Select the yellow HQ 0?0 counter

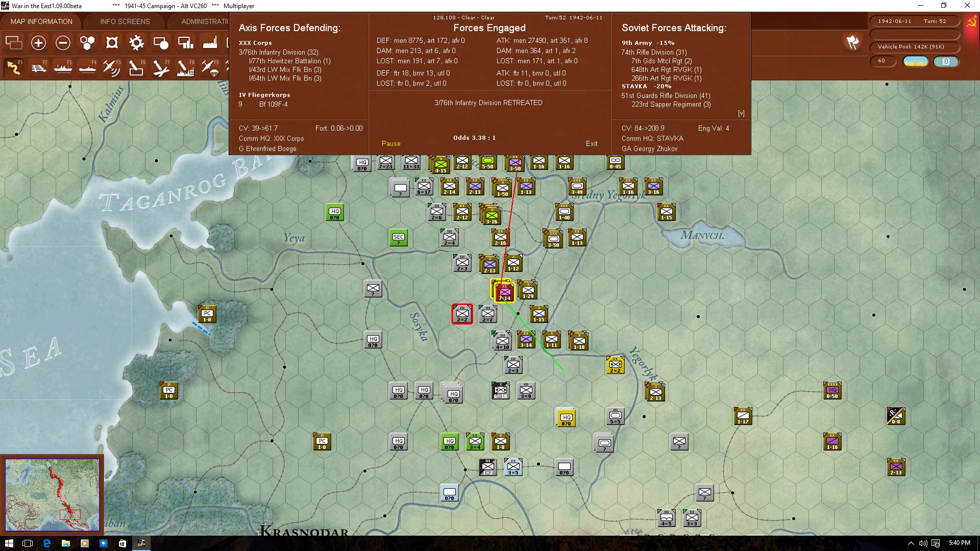566,417
